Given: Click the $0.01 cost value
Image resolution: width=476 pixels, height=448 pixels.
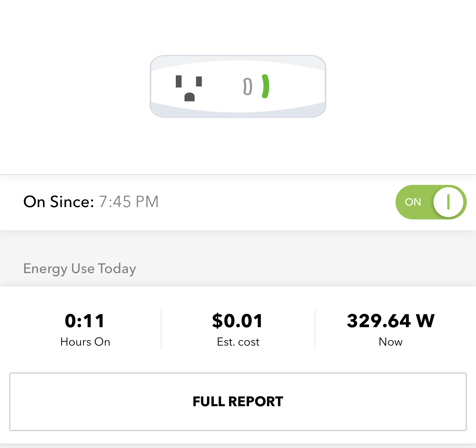Looking at the screenshot, I should (x=238, y=321).
